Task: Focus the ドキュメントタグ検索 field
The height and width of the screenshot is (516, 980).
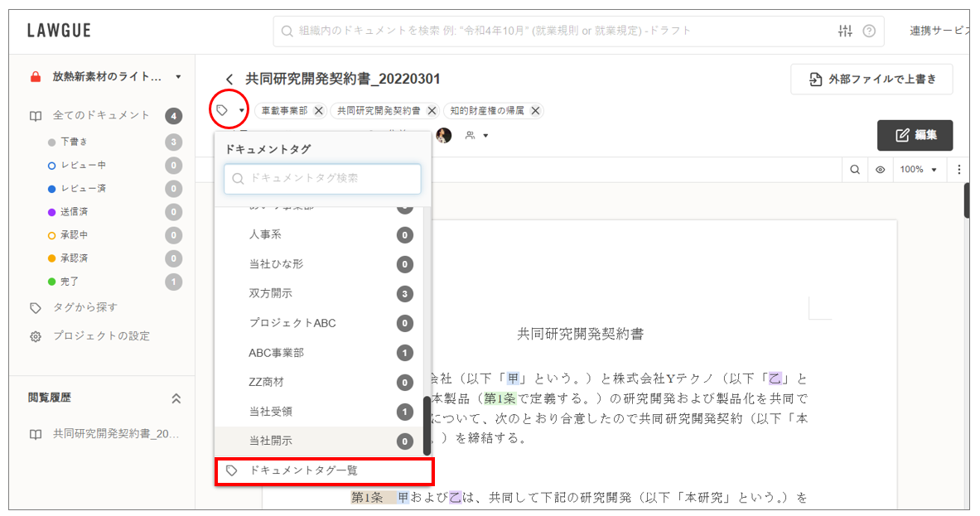Action: [x=323, y=178]
